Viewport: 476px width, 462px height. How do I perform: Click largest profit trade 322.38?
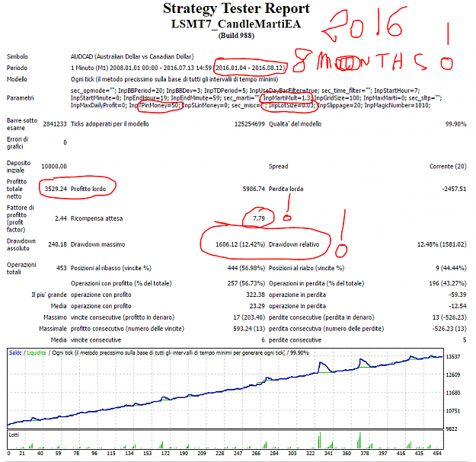pos(256,295)
